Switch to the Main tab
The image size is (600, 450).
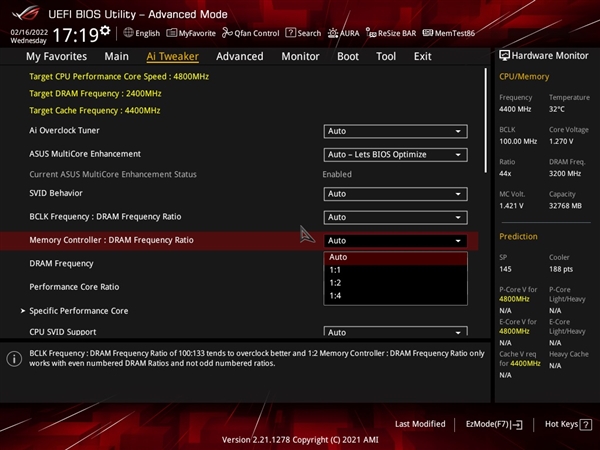click(x=116, y=56)
